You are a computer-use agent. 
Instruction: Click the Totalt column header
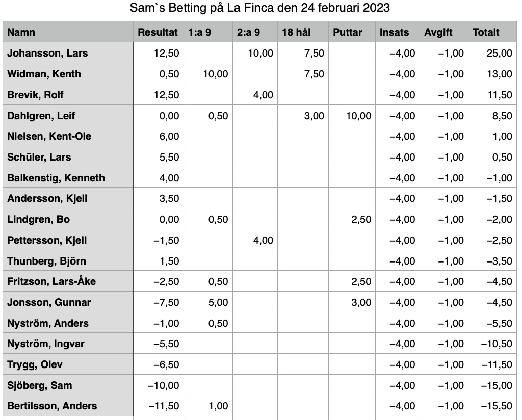(492, 32)
